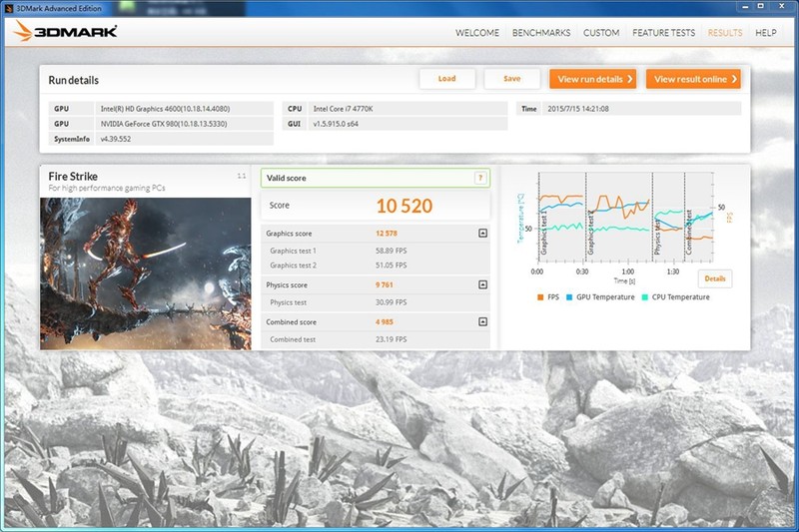
Task: Open the Feature Tests tab
Action: [663, 33]
